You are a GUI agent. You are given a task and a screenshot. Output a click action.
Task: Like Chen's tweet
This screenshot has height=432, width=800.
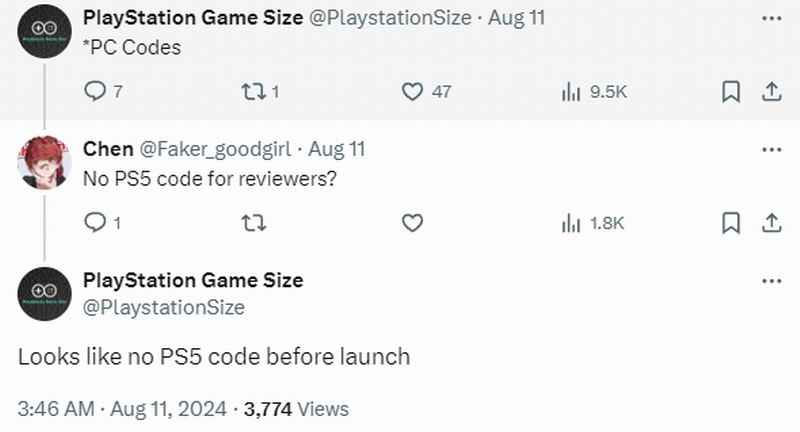click(412, 223)
